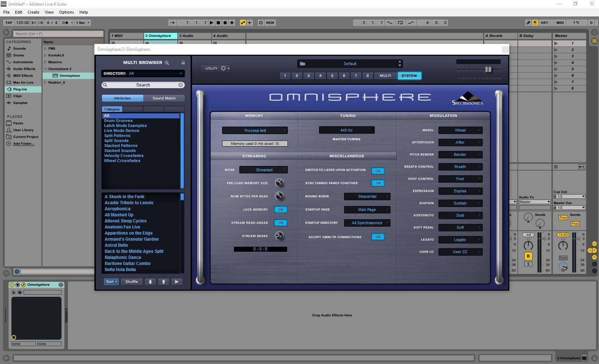The height and width of the screenshot is (364, 599).
Task: Enable Draw Mode pencil button
Action: 528,23
